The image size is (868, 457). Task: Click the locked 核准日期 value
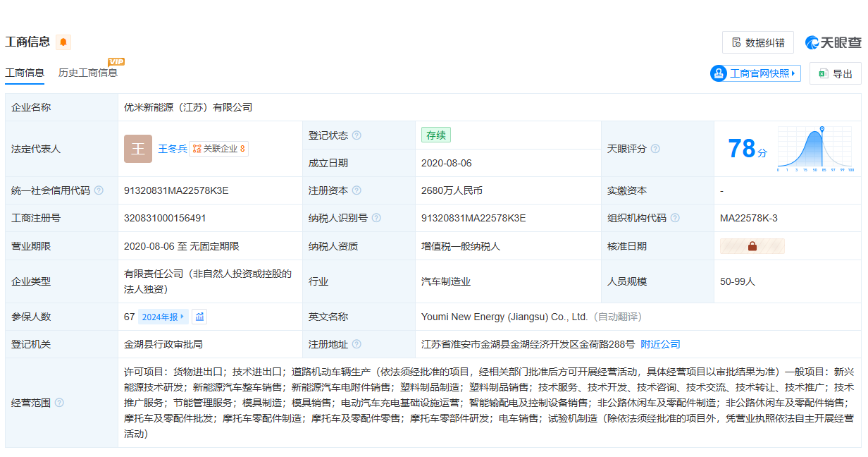(x=752, y=246)
